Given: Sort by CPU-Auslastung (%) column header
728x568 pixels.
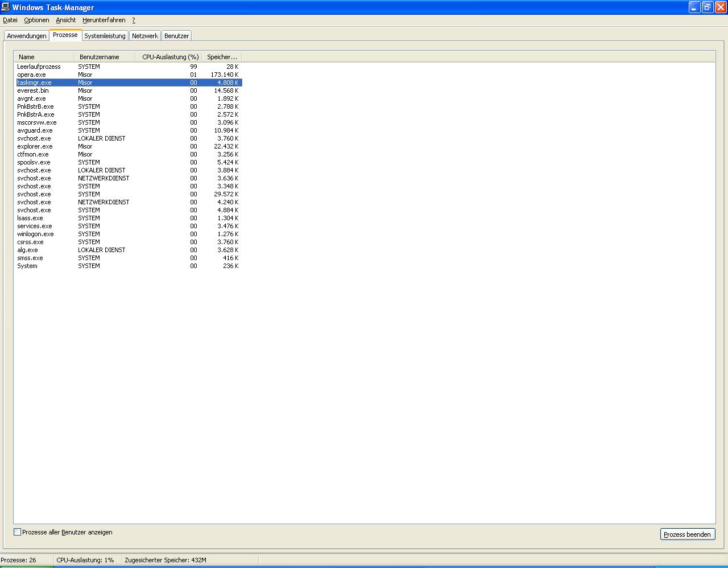Looking at the screenshot, I should click(x=169, y=57).
